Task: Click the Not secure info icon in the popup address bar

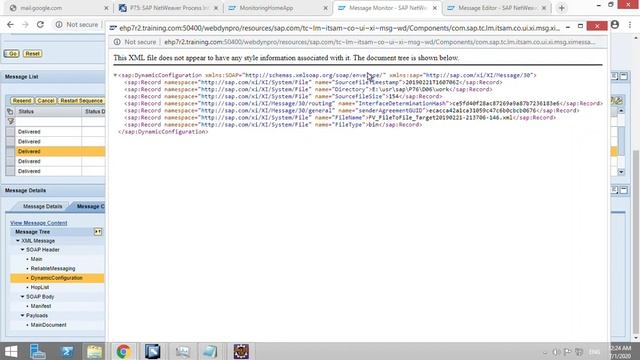Action: pyautogui.click(x=117, y=42)
